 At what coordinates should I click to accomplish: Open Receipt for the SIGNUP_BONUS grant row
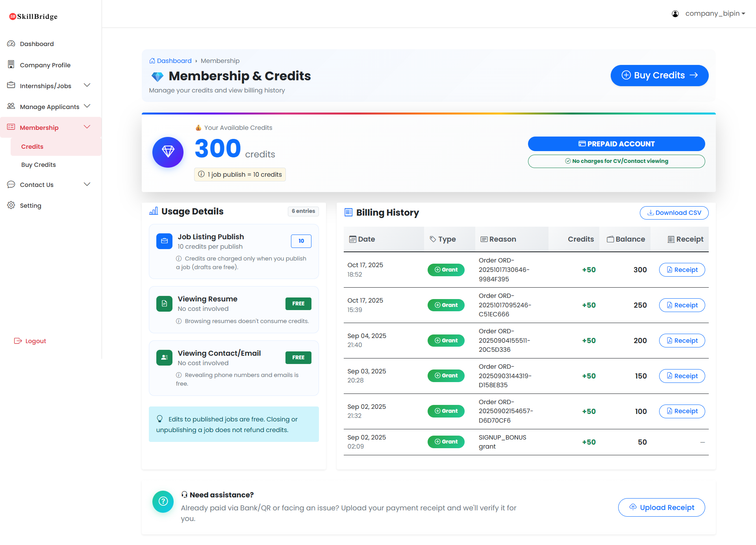point(702,442)
